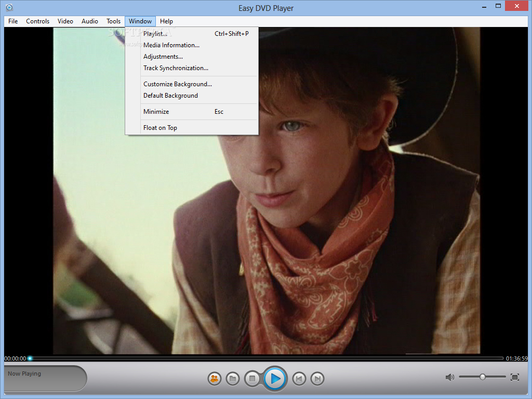Open the Audio menu
Viewport: 532px width, 399px height.
point(89,21)
